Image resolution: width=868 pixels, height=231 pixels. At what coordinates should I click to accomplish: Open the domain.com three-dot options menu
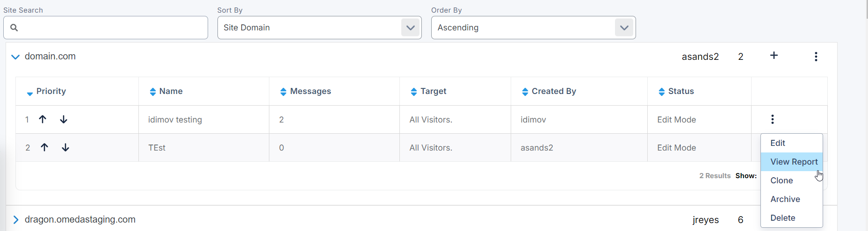(x=816, y=57)
